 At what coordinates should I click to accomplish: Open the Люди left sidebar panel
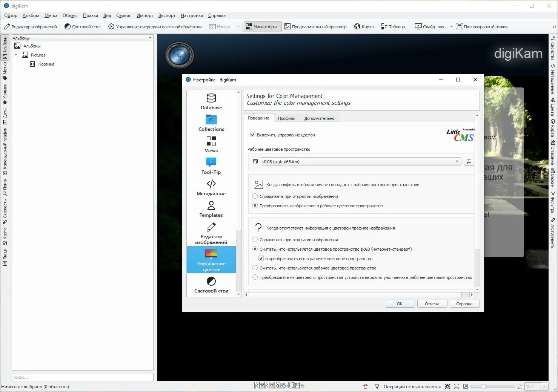pos(5,257)
